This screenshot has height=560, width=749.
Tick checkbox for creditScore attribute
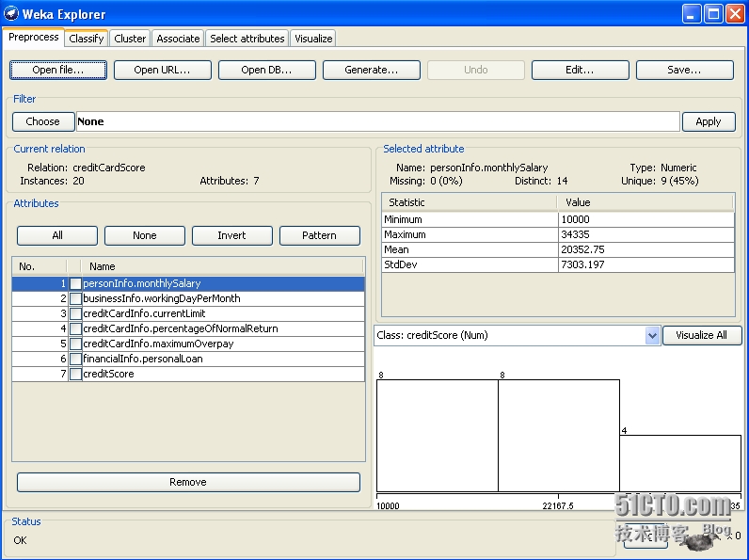coord(75,375)
